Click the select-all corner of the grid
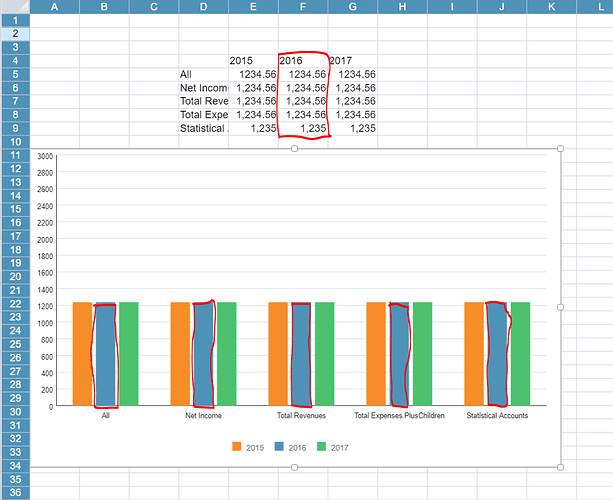This screenshot has width=613, height=500. click(x=14, y=7)
